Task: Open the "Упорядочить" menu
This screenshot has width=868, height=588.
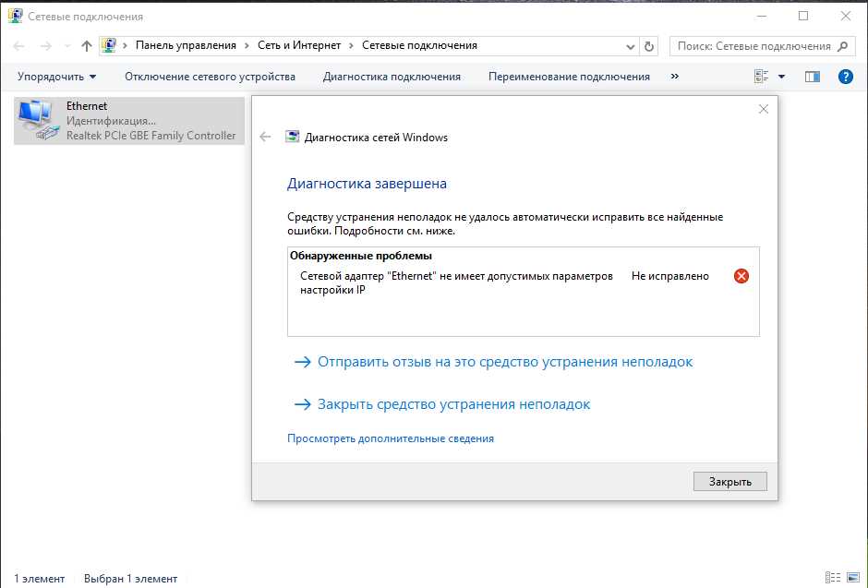Action: pos(56,77)
